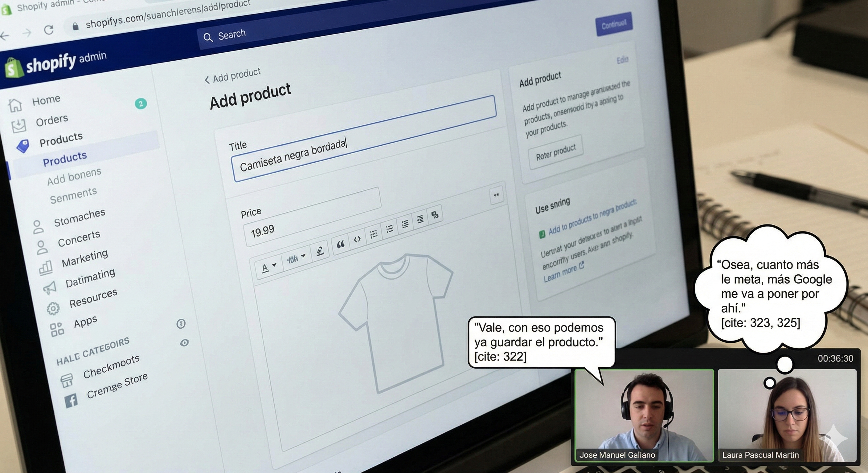The height and width of the screenshot is (473, 868).
Task: Open Marketing section
Action: click(x=84, y=258)
